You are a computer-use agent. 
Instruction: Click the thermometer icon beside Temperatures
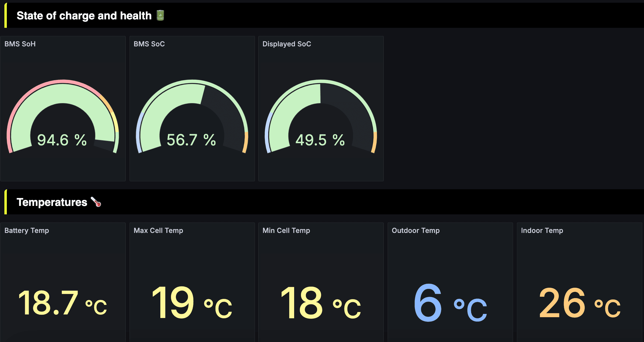point(96,202)
